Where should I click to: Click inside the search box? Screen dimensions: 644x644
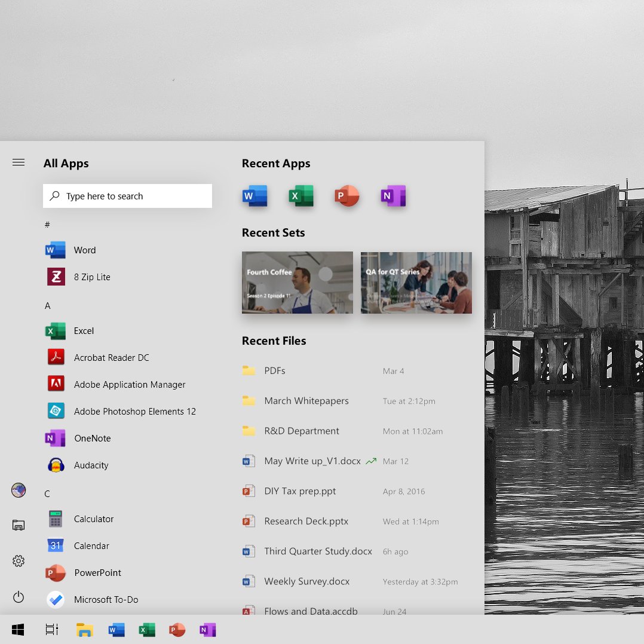(x=127, y=195)
